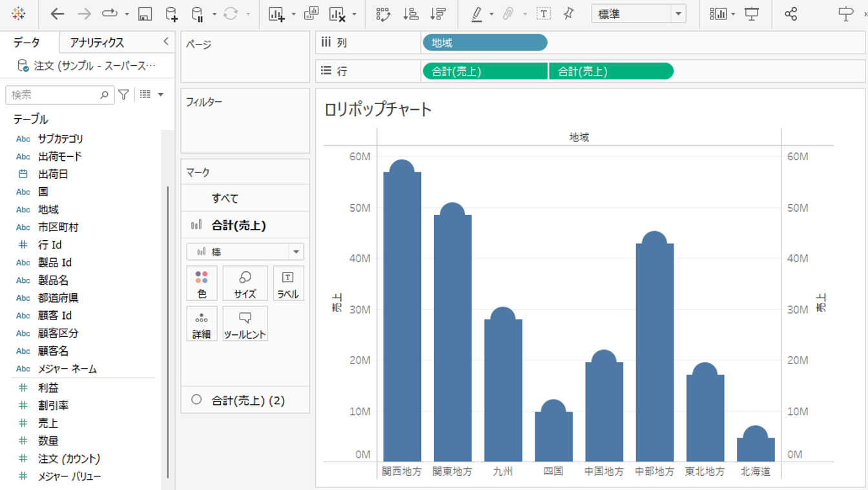
Task: Click the filter funnel icon in data pane
Action: coord(124,94)
